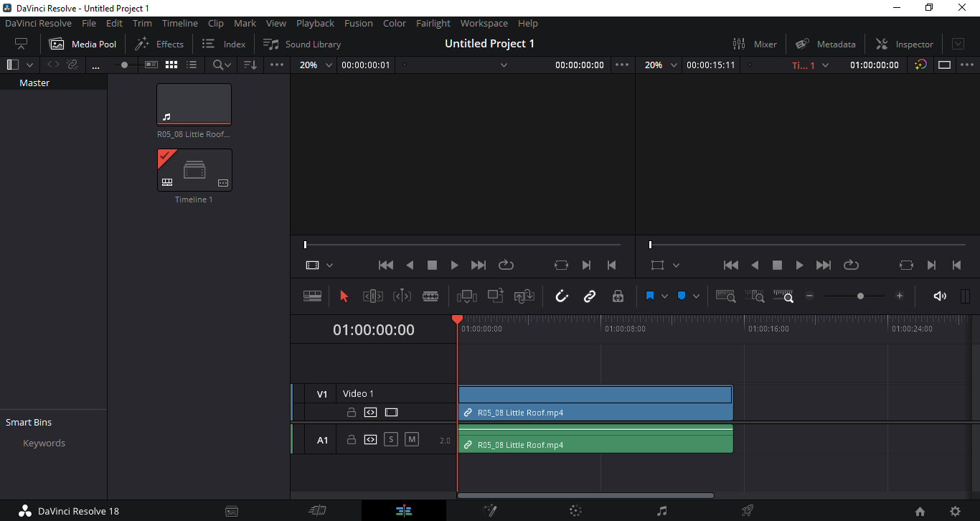Click the Bypass Color Grades icon
This screenshot has height=521, width=980.
(x=920, y=65)
